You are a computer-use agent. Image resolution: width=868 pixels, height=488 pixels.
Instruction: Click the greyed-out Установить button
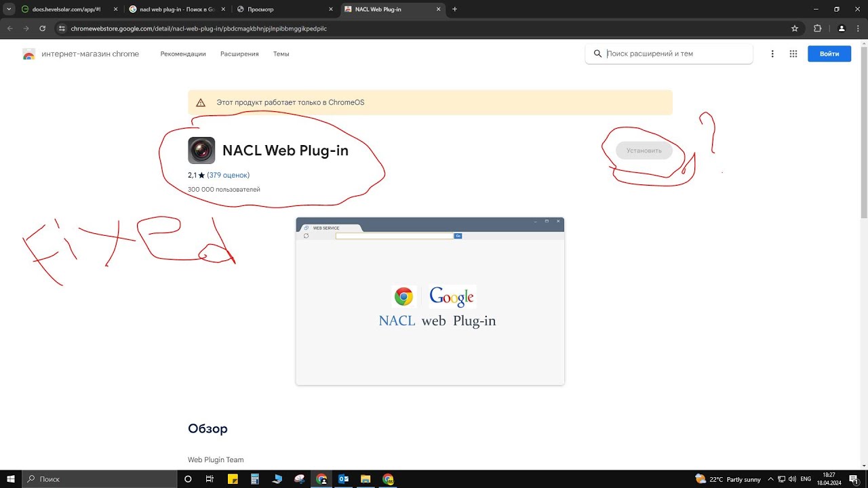644,150
